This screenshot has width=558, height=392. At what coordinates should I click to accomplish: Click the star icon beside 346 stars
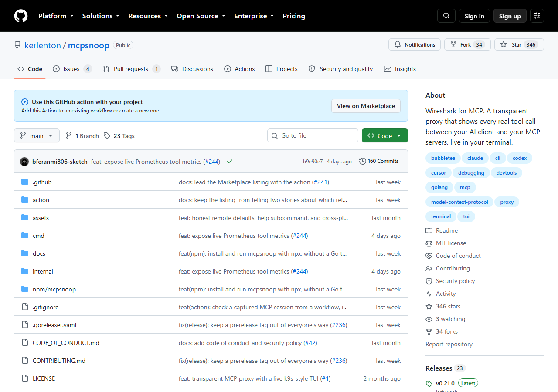(x=429, y=306)
